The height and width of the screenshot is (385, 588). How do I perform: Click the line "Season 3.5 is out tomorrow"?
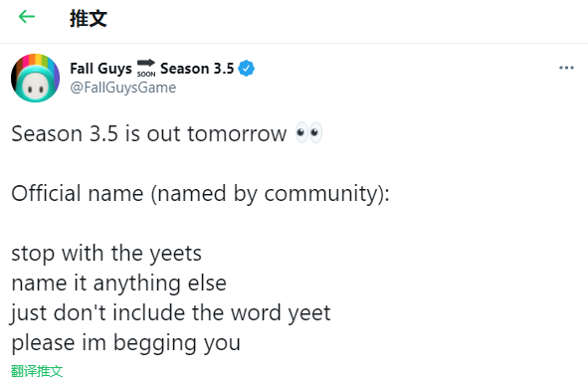tap(149, 133)
